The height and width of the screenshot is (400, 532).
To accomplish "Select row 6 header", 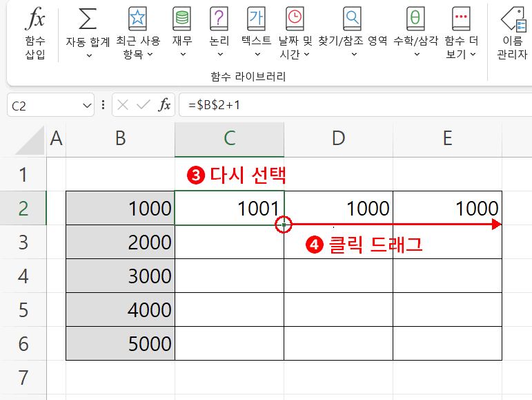I will [23, 343].
